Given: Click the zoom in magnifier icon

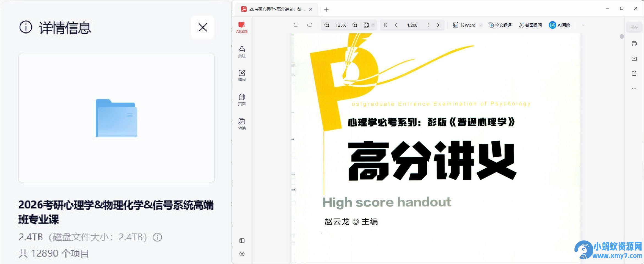Looking at the screenshot, I should click(x=355, y=25).
